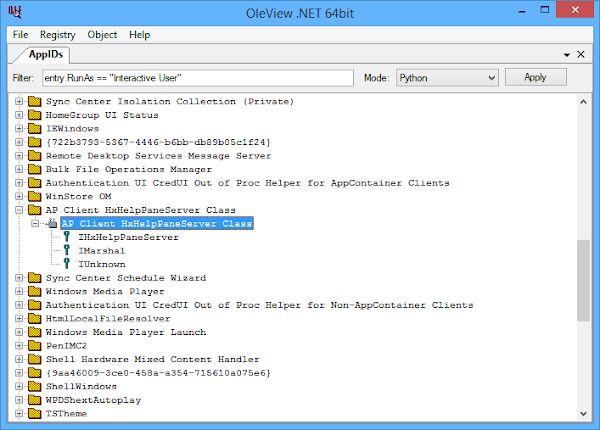Viewport: 600px width, 430px height.
Task: Expand the IEWindows tree node
Action: [19, 129]
